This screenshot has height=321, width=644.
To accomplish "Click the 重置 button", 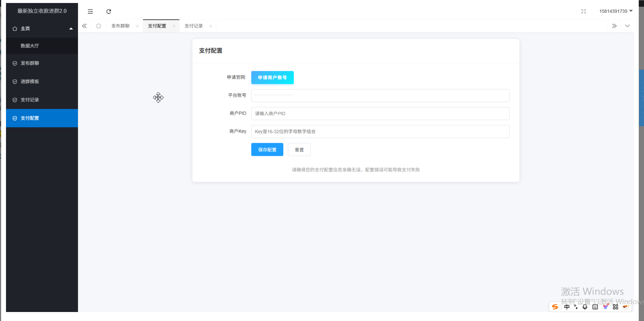I will [x=299, y=150].
